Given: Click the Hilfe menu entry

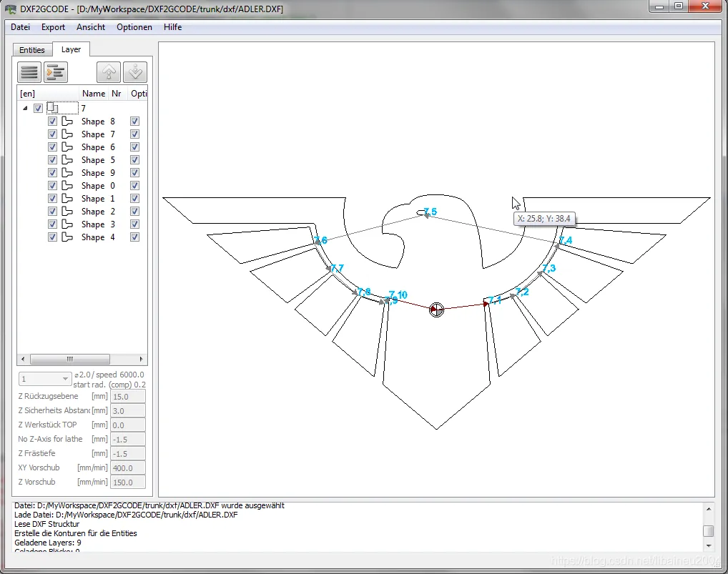Looking at the screenshot, I should pos(172,27).
